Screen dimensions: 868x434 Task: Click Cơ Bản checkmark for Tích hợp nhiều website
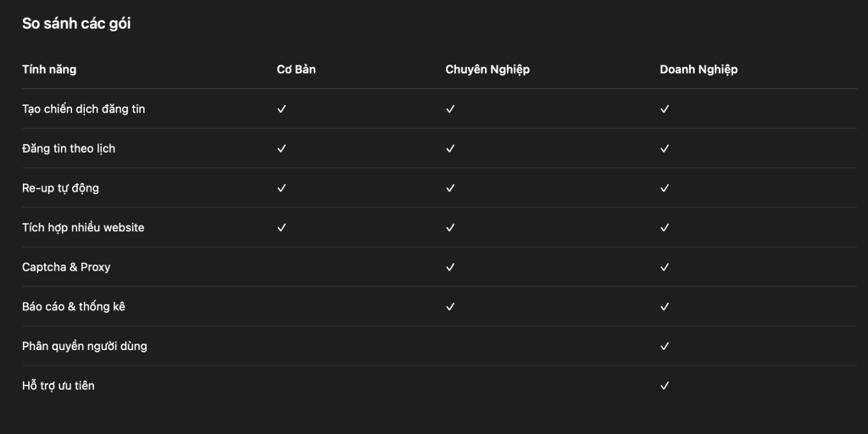point(281,227)
